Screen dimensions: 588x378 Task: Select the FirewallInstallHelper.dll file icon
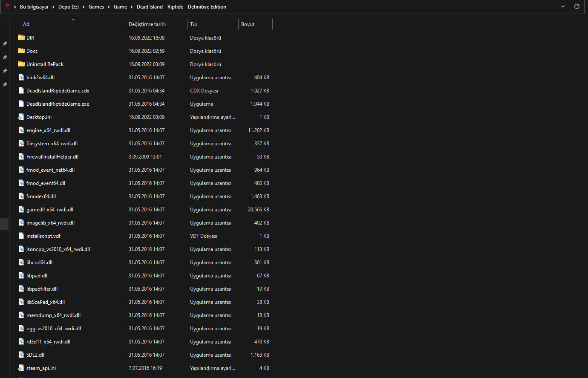pyautogui.click(x=21, y=156)
